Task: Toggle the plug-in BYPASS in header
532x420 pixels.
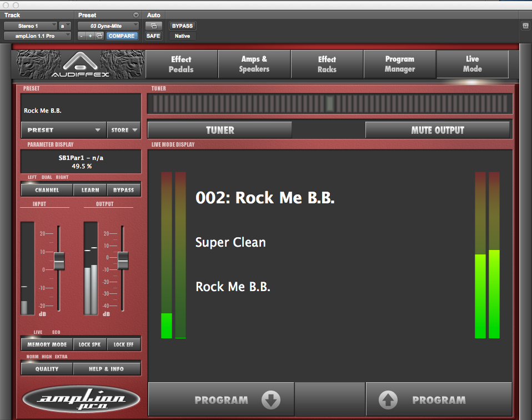Action: [x=182, y=26]
